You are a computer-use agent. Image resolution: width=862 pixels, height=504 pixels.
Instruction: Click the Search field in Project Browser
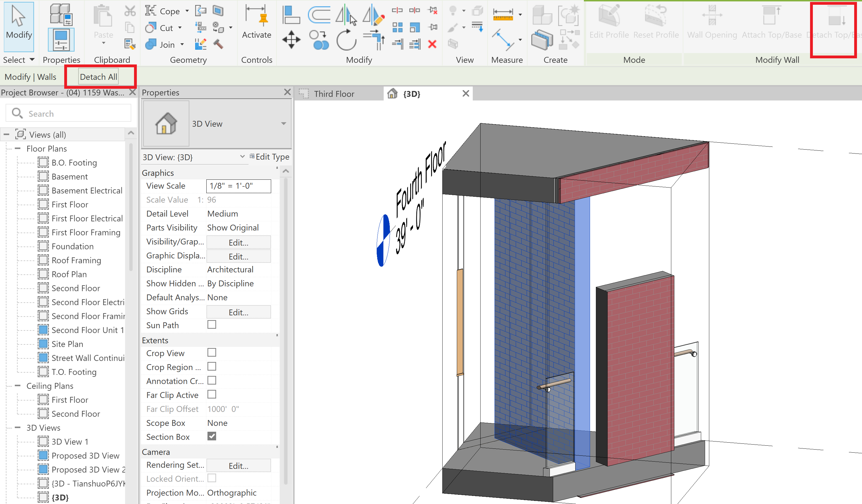[68, 113]
